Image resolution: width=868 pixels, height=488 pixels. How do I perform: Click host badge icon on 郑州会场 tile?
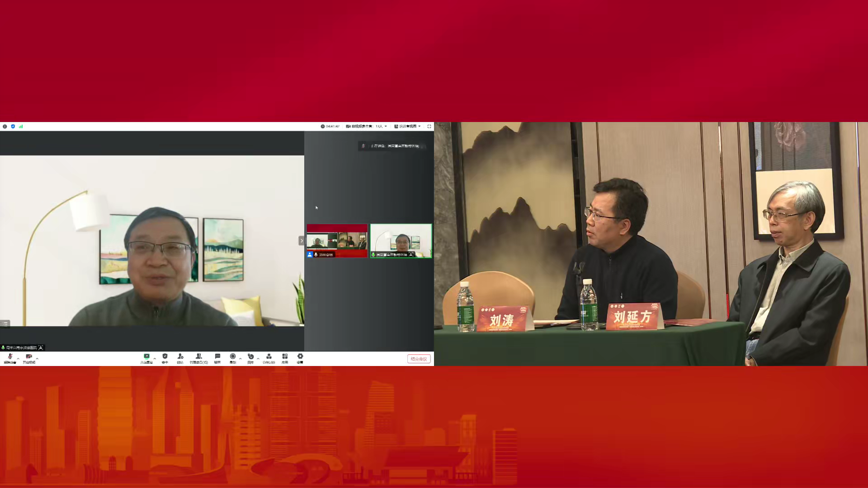coord(310,255)
